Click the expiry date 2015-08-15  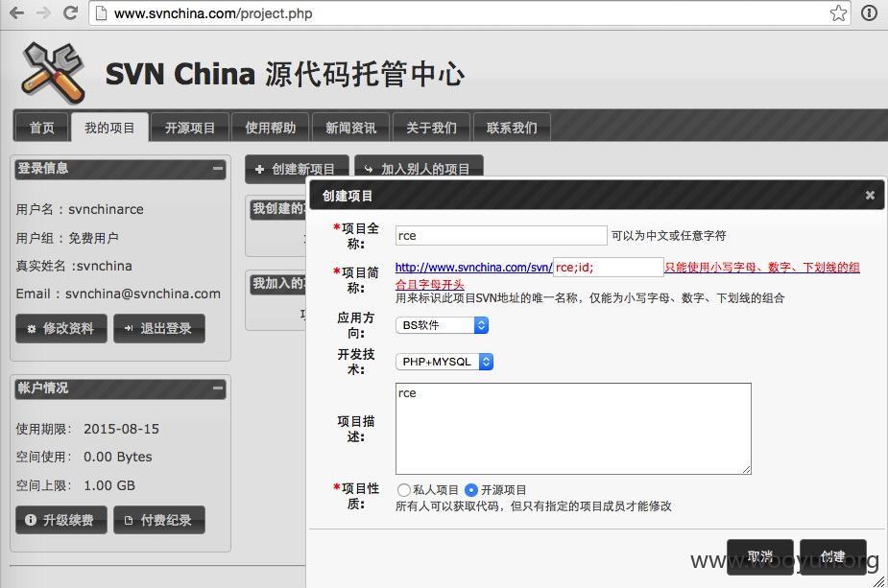[121, 429]
